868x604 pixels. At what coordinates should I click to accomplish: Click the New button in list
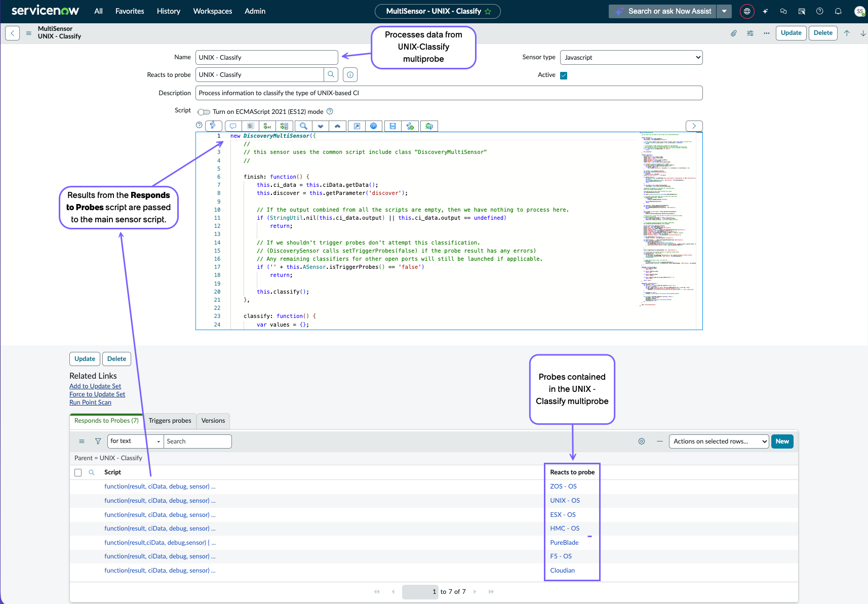click(x=782, y=441)
